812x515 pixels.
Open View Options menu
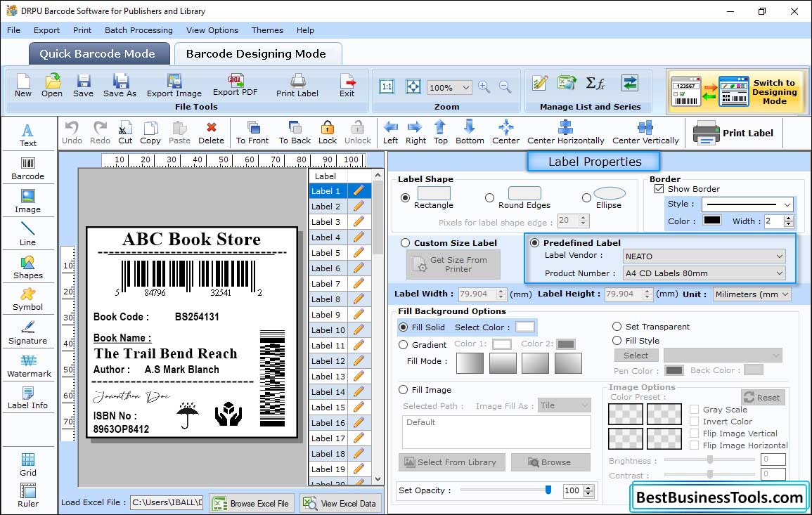coord(212,30)
